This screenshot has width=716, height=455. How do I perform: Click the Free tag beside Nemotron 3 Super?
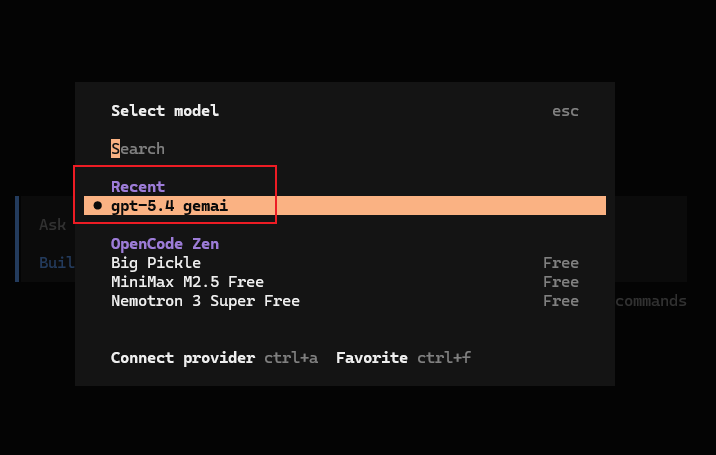(560, 301)
